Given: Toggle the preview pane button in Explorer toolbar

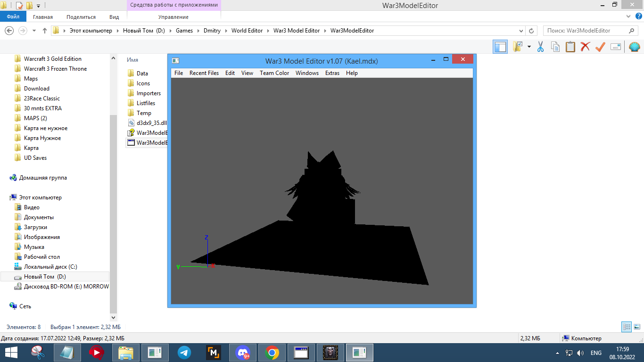Looking at the screenshot, I should pos(500,47).
